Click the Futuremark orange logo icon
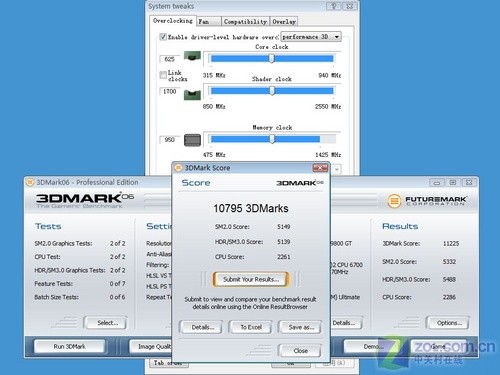This screenshot has height=375, width=500. pyautogui.click(x=394, y=201)
